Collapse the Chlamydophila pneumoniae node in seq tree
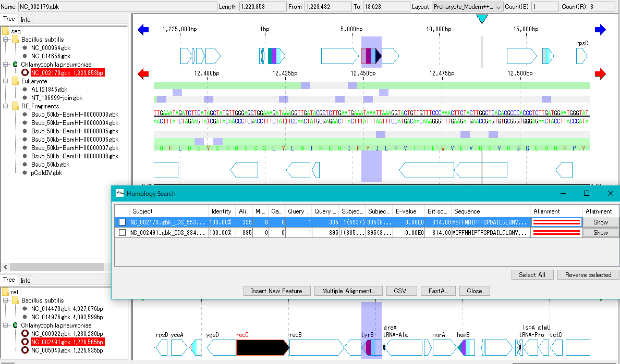The height and width of the screenshot is (364, 620). coord(6,65)
